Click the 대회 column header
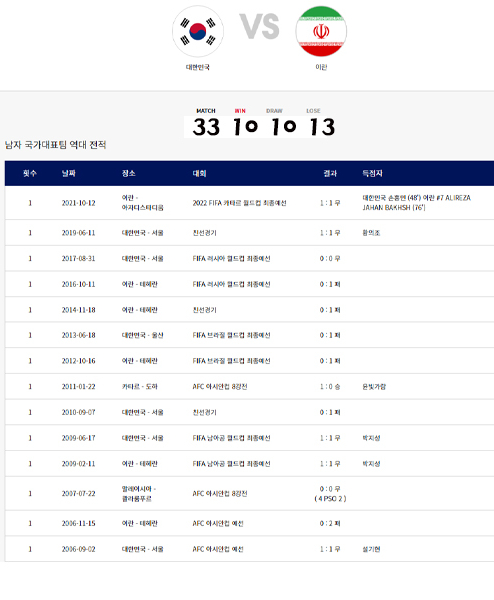The height and width of the screenshot is (600, 494). (199, 173)
